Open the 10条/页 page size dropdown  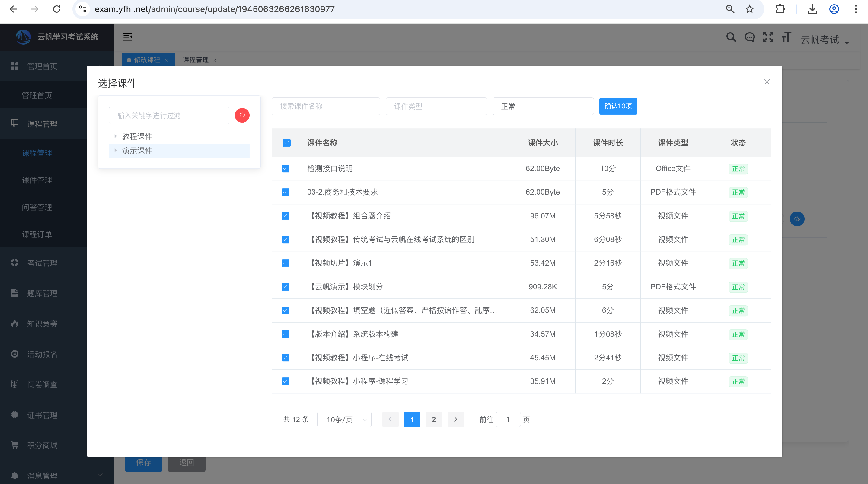tap(344, 419)
